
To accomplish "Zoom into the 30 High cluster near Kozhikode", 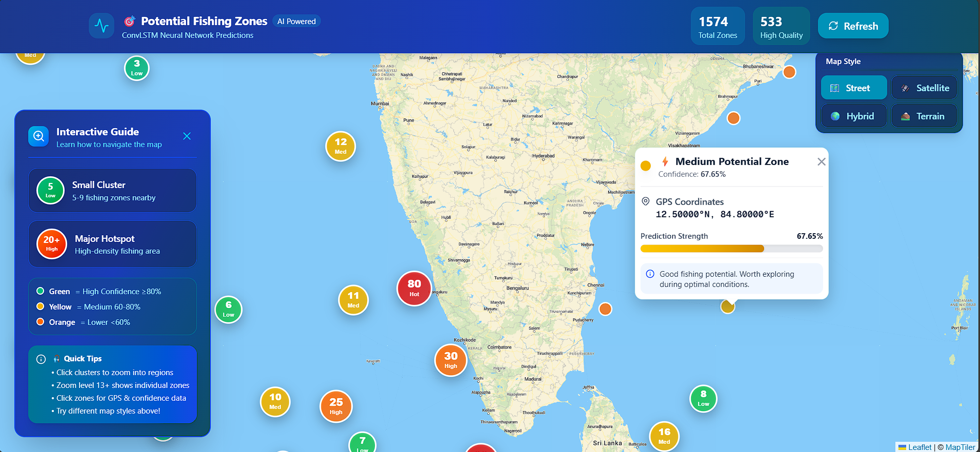I will point(451,360).
